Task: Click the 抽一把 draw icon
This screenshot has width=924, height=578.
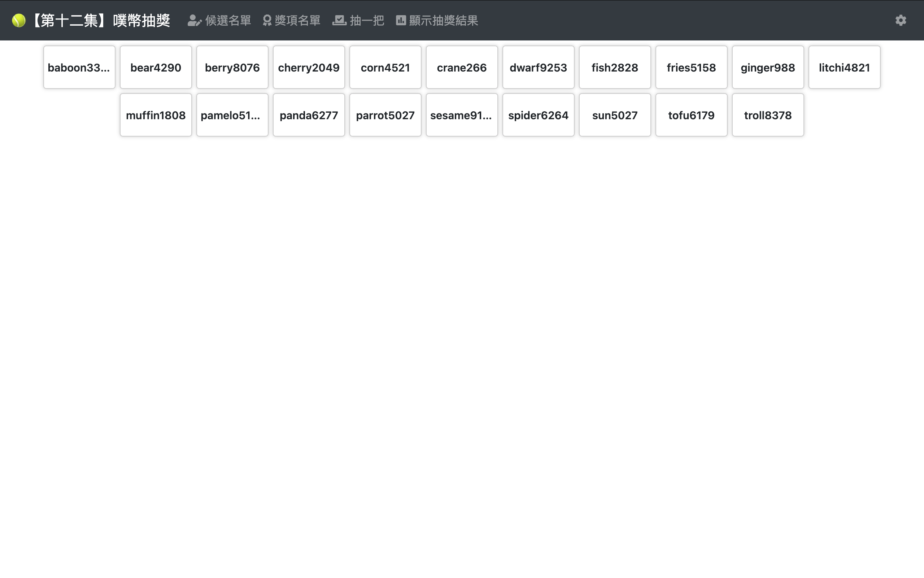Action: click(339, 20)
